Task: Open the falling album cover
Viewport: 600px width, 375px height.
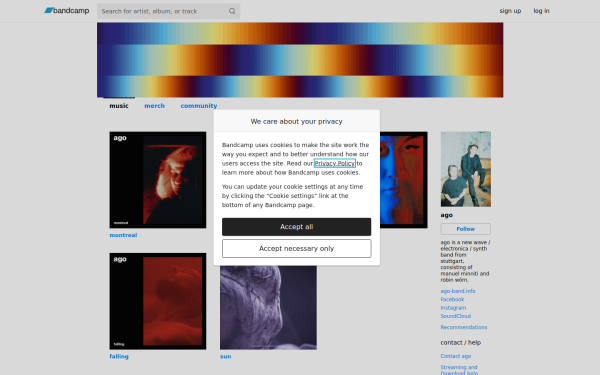Action: click(158, 301)
